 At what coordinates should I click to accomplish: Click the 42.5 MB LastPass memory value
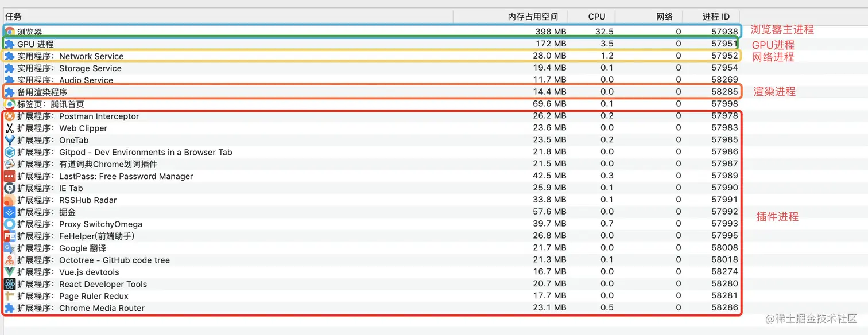point(549,177)
